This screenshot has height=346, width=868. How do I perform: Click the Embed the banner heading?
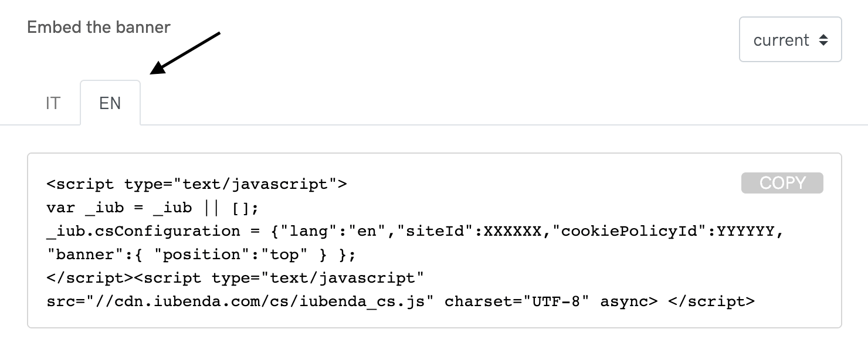pos(99,27)
